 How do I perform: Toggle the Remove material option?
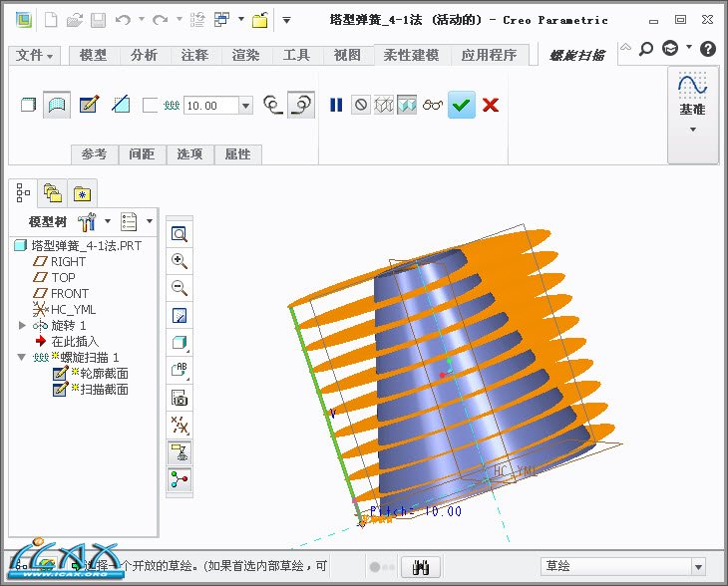[121, 105]
